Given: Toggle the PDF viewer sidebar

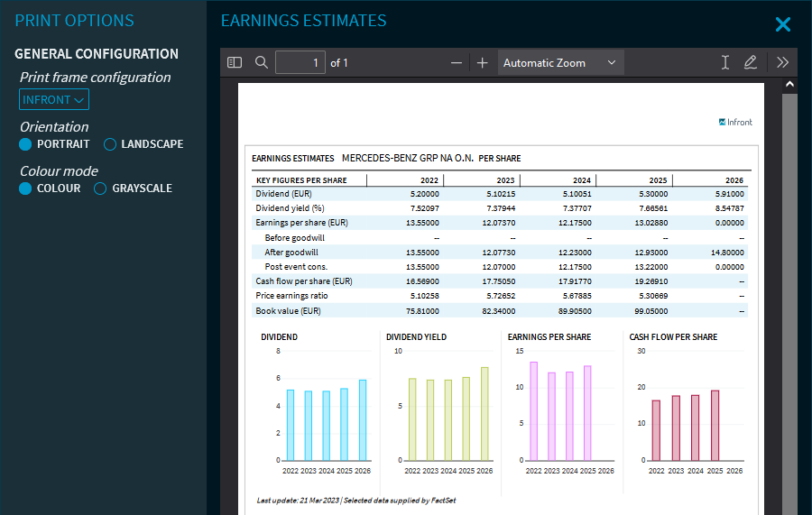Looking at the screenshot, I should coord(235,62).
